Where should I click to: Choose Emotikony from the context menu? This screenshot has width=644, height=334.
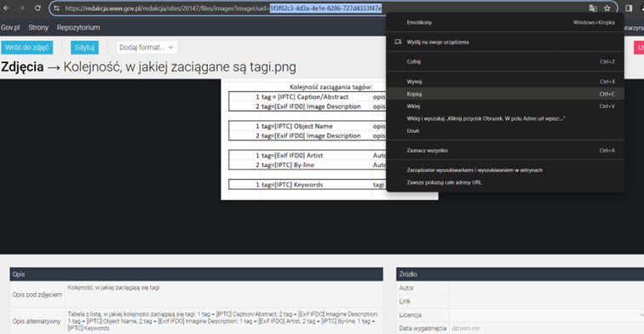click(x=505, y=23)
